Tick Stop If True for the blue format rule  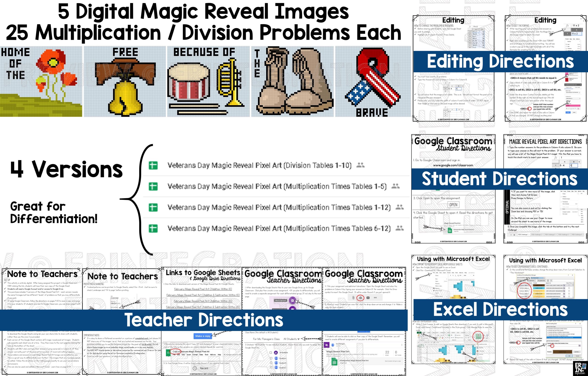tap(569, 288)
